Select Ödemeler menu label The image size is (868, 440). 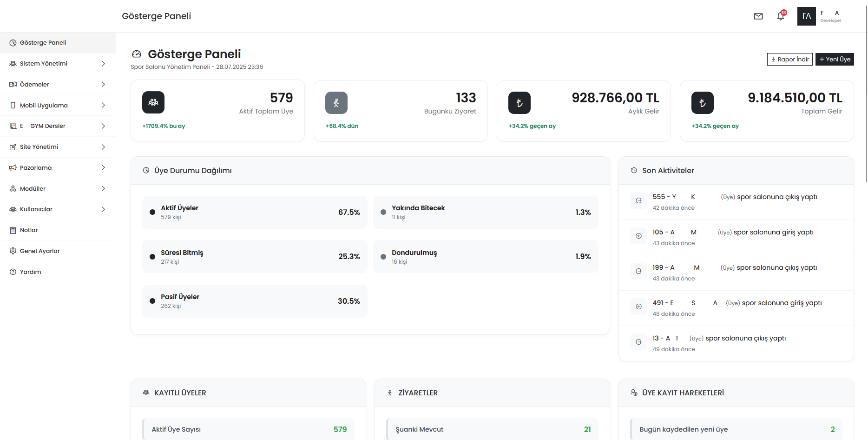coord(34,85)
